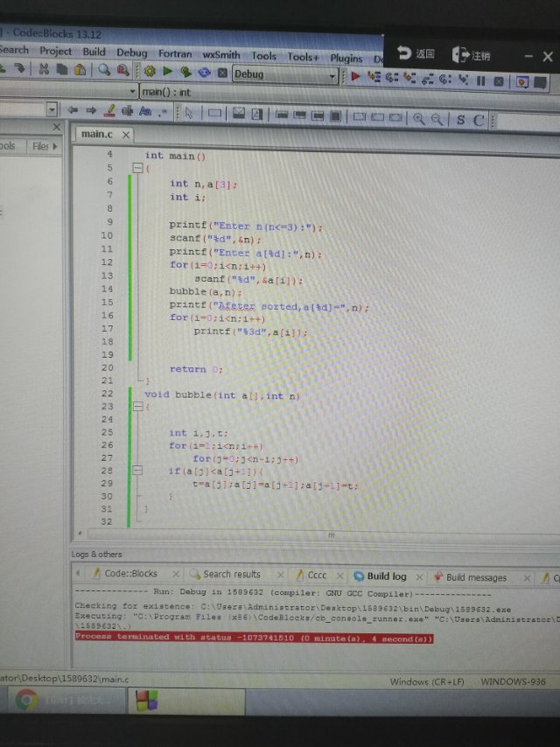The height and width of the screenshot is (747, 560).
Task: Click the Cut scissors icon
Action: 44,68
